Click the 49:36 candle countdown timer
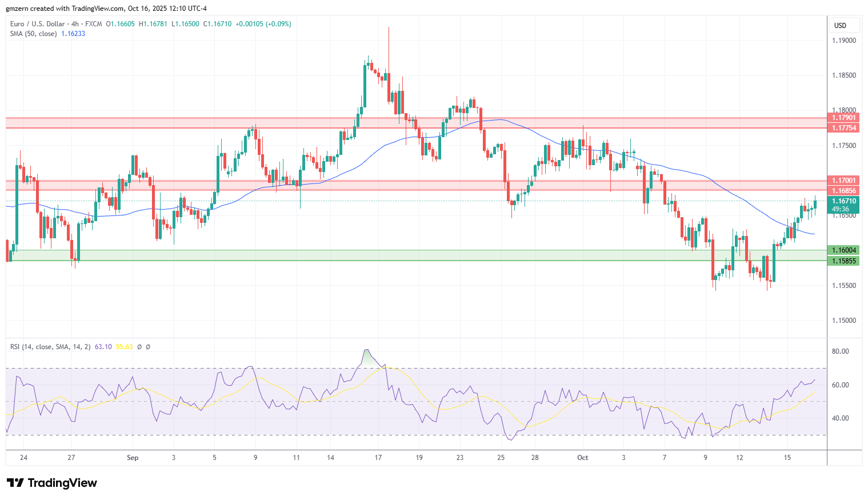The height and width of the screenshot is (500, 868). tap(840, 209)
